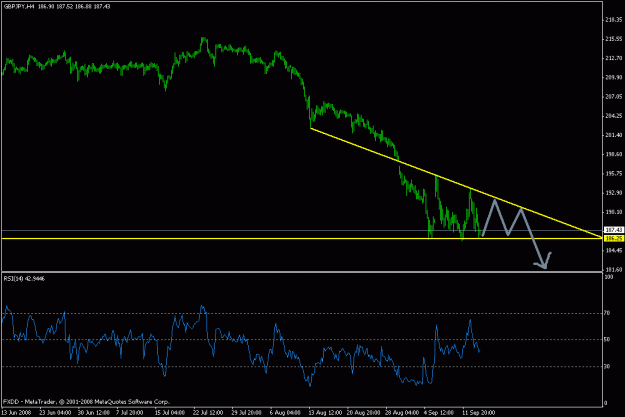Click the 28 Aug 04:00 time label
625x417 pixels.
402,412
